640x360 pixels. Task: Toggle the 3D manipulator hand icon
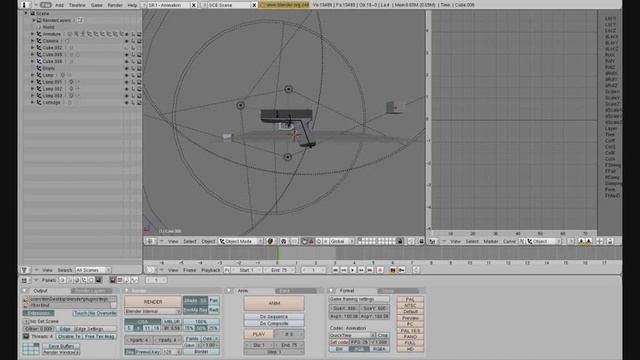(x=304, y=241)
